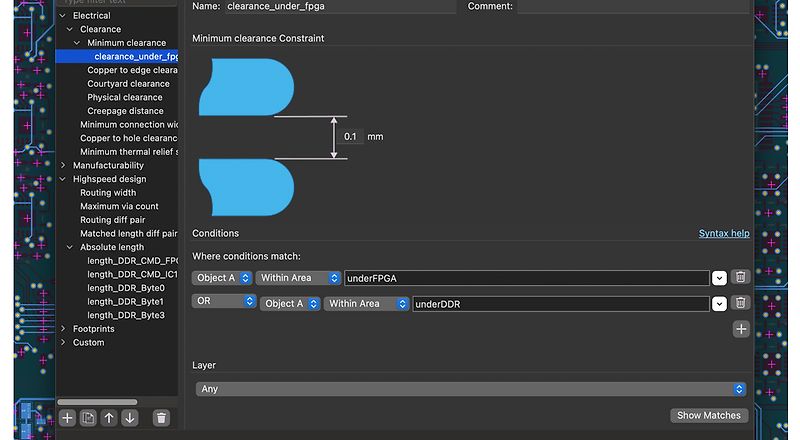
Task: Click the Show Matches button
Action: [x=709, y=415]
